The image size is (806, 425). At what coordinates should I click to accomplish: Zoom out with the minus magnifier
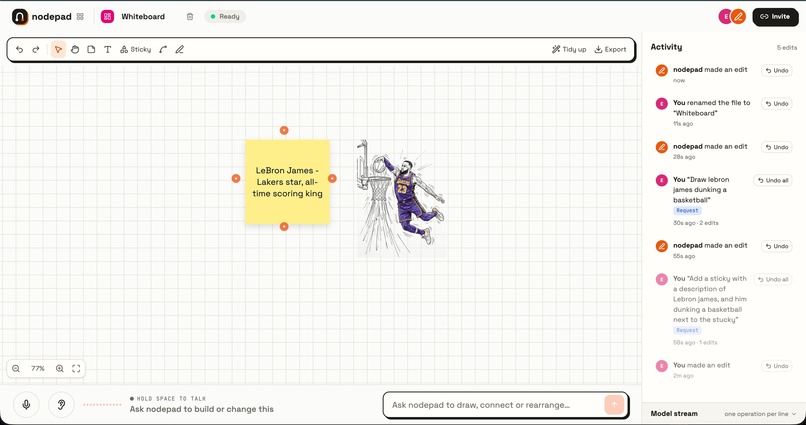tap(16, 368)
